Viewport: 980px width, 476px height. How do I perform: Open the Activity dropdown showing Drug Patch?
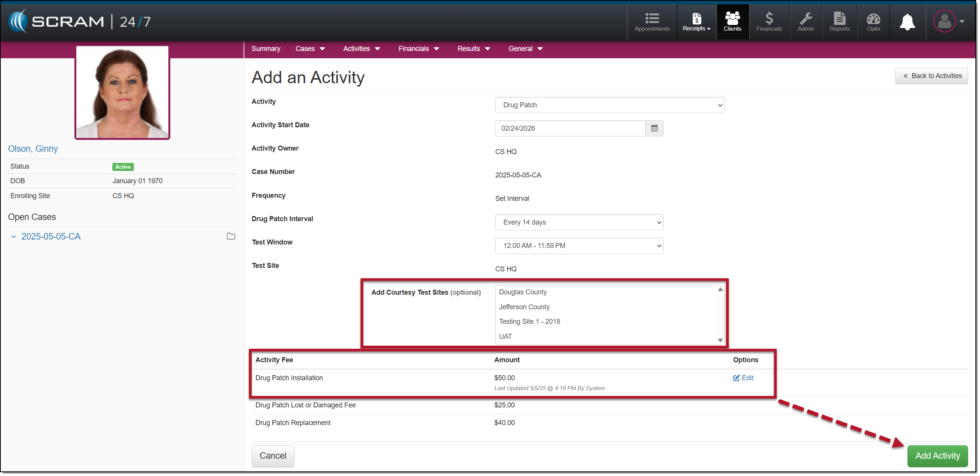pos(609,105)
